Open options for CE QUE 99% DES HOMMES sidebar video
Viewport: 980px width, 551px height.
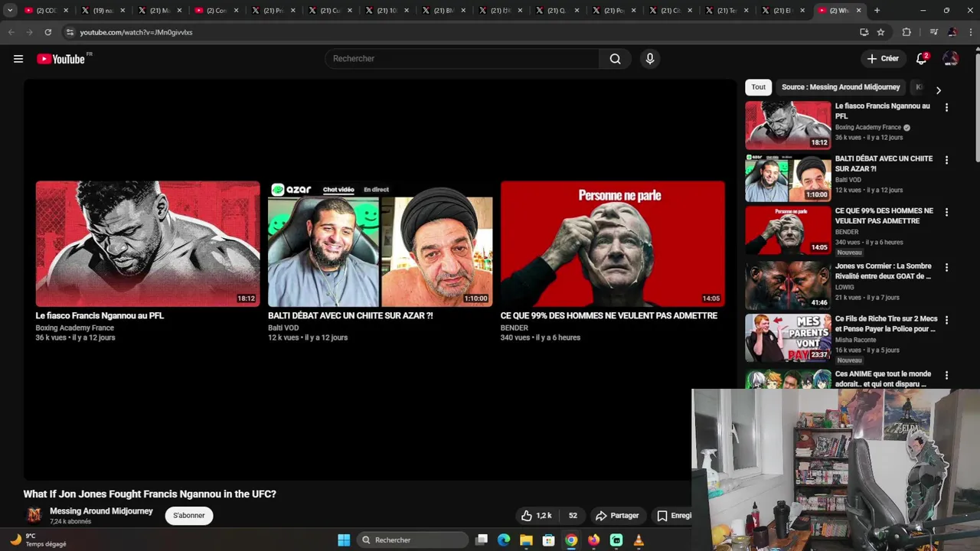coord(946,212)
